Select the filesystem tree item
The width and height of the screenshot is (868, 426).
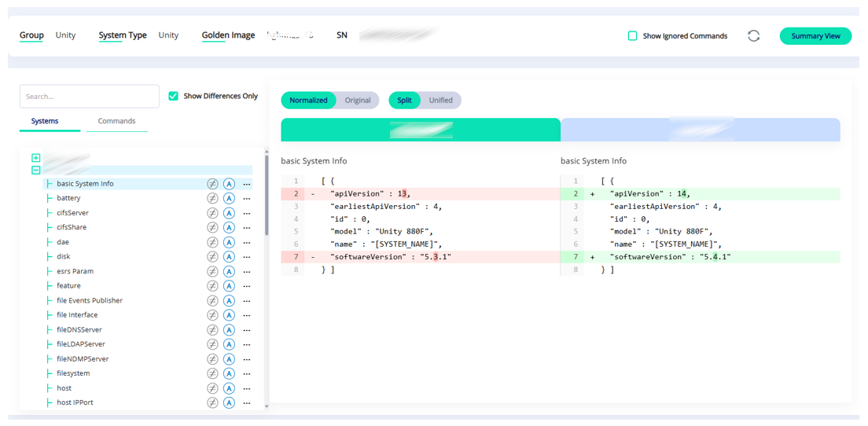click(x=73, y=373)
